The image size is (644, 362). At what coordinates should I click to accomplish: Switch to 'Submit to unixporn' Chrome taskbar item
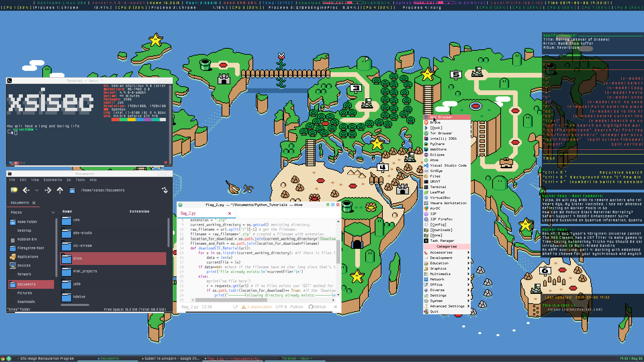tap(171, 359)
